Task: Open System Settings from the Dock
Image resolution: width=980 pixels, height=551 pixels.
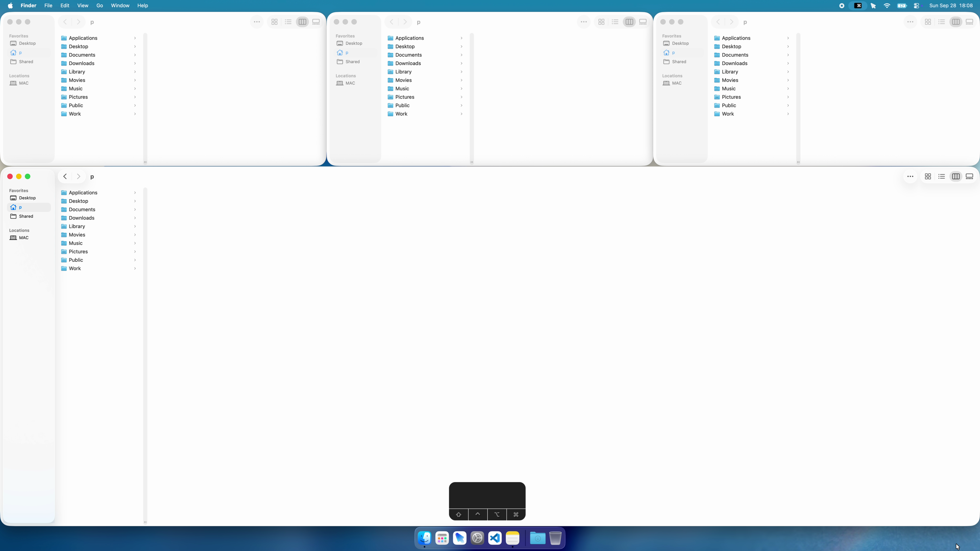Action: click(x=477, y=538)
